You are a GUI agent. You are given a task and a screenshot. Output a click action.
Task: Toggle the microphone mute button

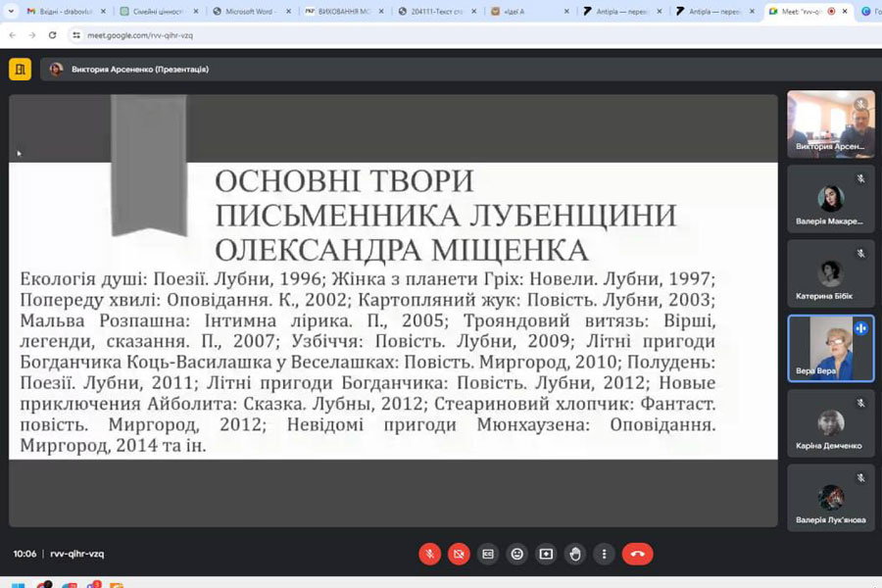pos(430,555)
